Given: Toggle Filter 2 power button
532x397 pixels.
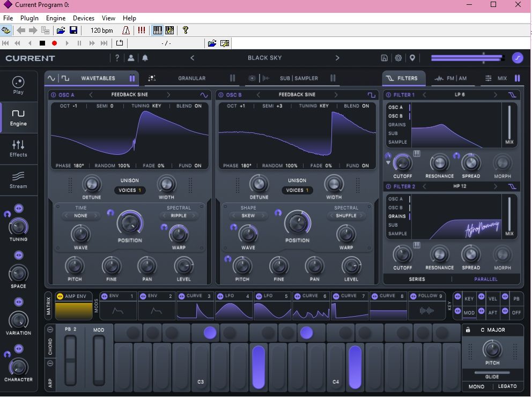Looking at the screenshot, I should coord(388,186).
